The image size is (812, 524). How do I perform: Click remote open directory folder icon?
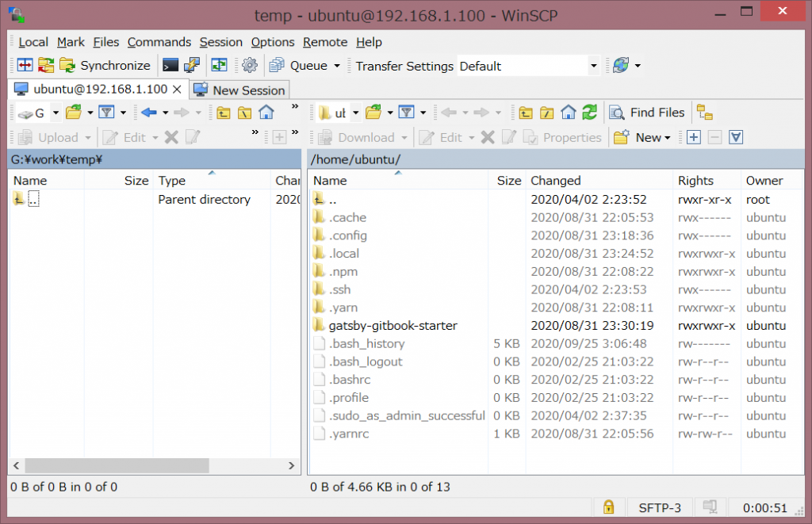tap(373, 112)
